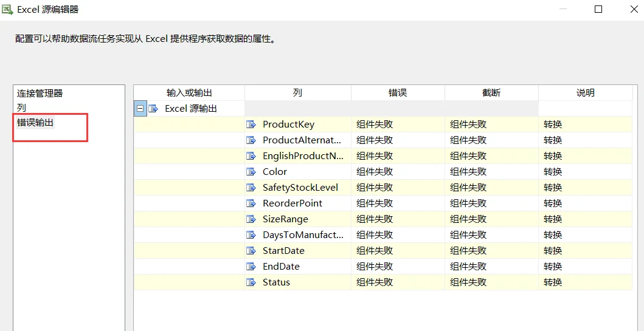Click the StartDate column icon
Screen dimensions: 644x331
click(x=251, y=251)
